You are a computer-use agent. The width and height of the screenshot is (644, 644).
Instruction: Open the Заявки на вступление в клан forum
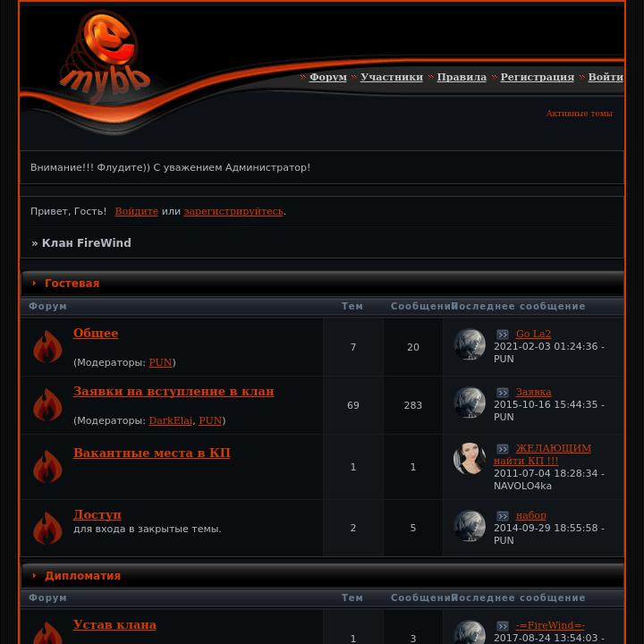[174, 391]
